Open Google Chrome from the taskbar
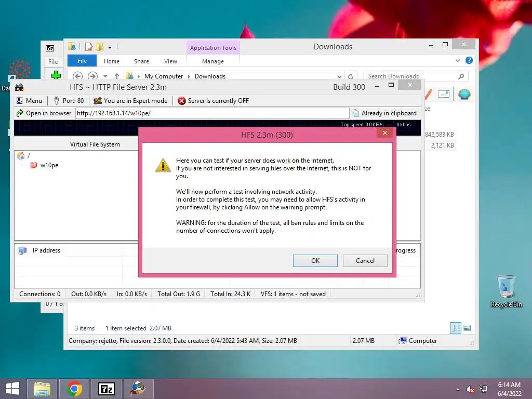The image size is (532, 399). (x=74, y=389)
